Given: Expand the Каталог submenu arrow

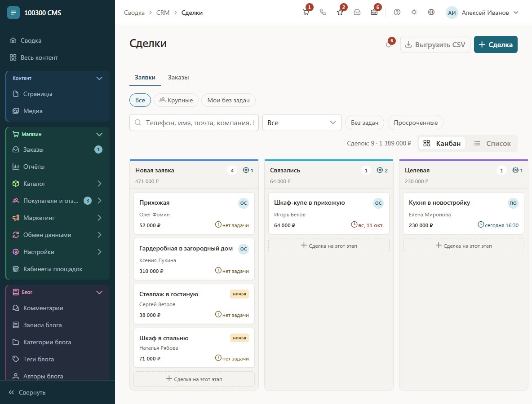Looking at the screenshot, I should tap(99, 184).
